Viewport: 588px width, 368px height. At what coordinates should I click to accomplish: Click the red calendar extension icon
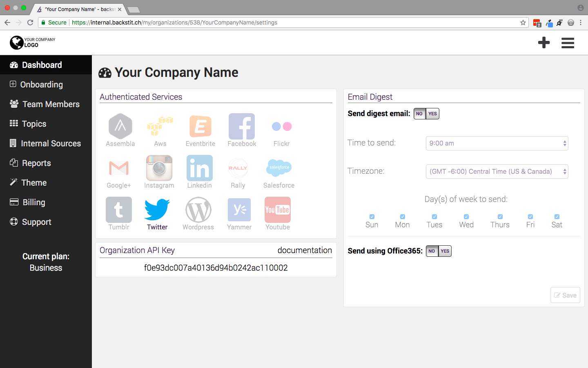tap(537, 23)
